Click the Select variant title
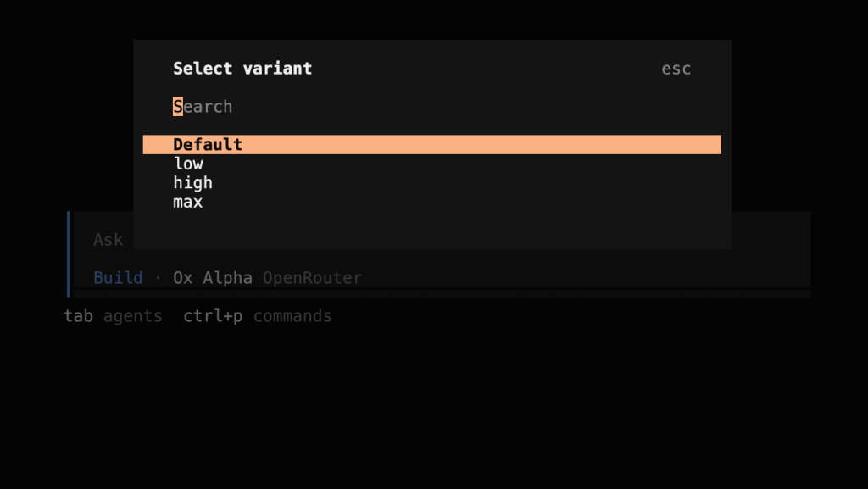Viewport: 868px width, 489px height. point(242,69)
